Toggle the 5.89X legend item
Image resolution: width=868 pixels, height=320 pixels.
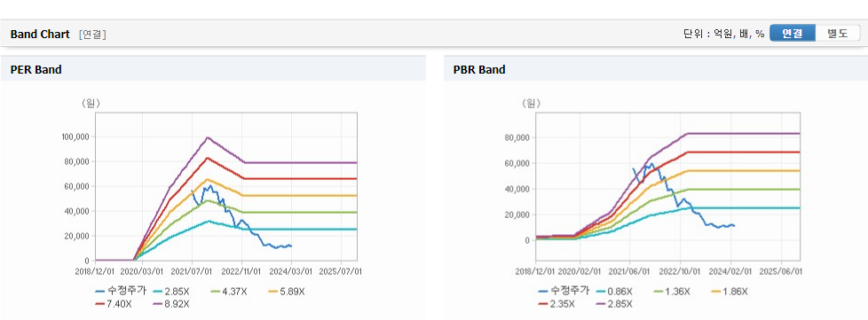[286, 292]
